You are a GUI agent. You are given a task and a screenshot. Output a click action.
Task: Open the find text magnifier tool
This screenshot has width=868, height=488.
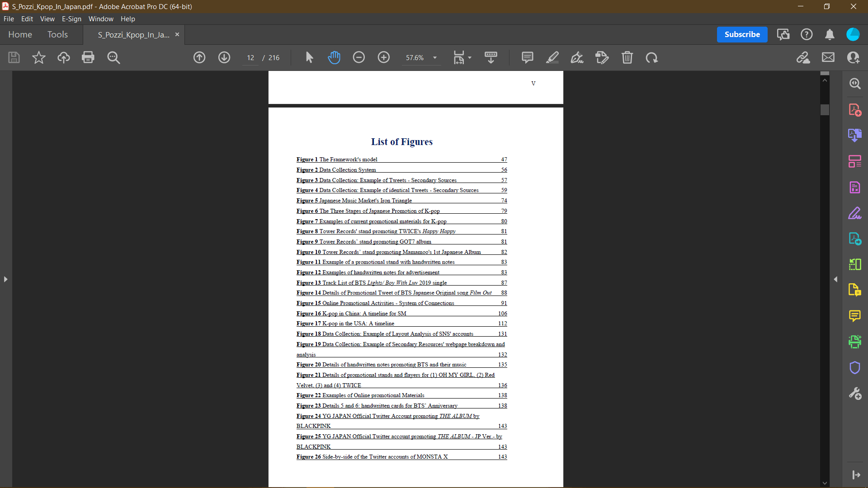(113, 57)
